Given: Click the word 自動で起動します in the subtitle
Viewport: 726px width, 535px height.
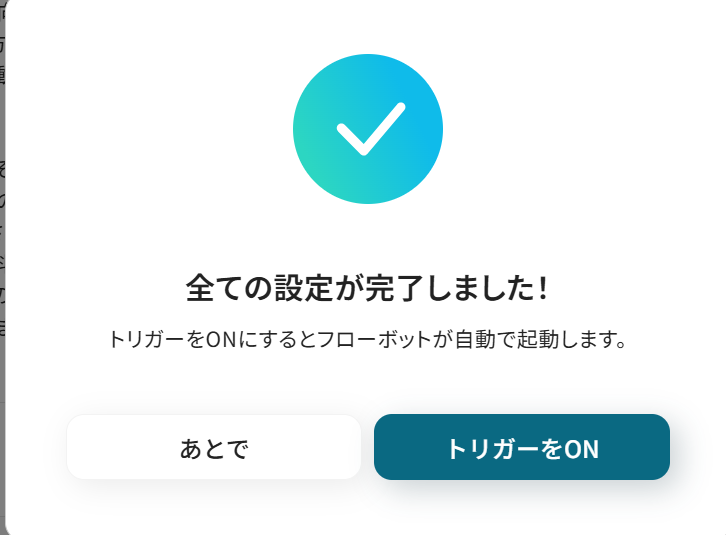Looking at the screenshot, I should [535, 340].
